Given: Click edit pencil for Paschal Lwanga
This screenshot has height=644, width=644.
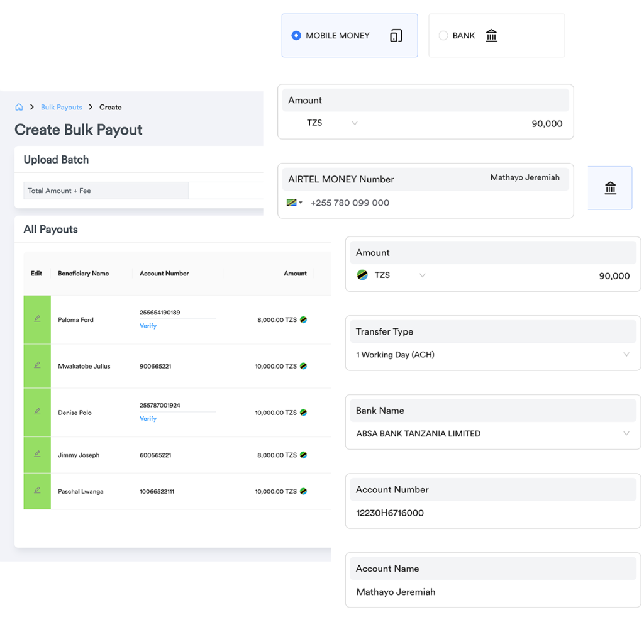Looking at the screenshot, I should coord(37,491).
